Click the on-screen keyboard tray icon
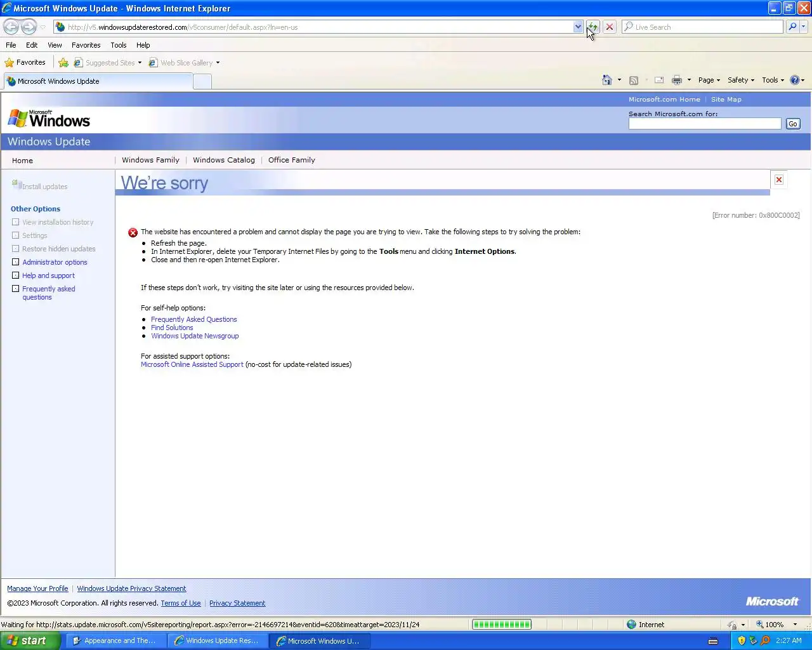Image resolution: width=812 pixels, height=650 pixels. [x=713, y=640]
